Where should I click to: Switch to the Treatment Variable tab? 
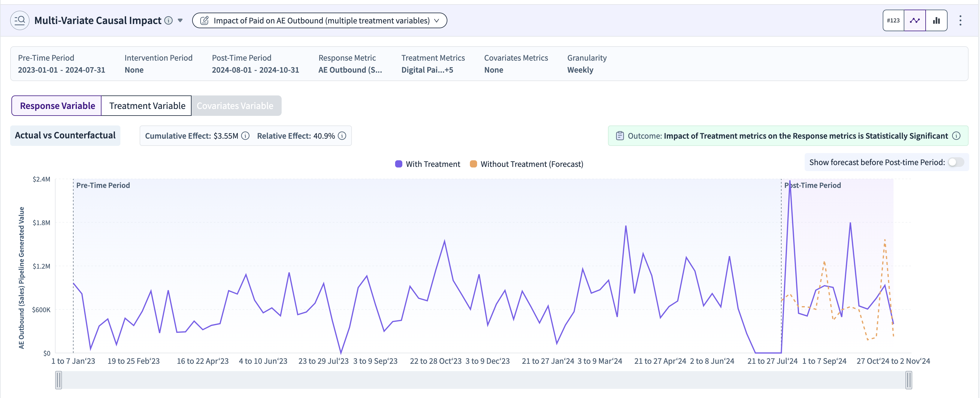click(147, 106)
